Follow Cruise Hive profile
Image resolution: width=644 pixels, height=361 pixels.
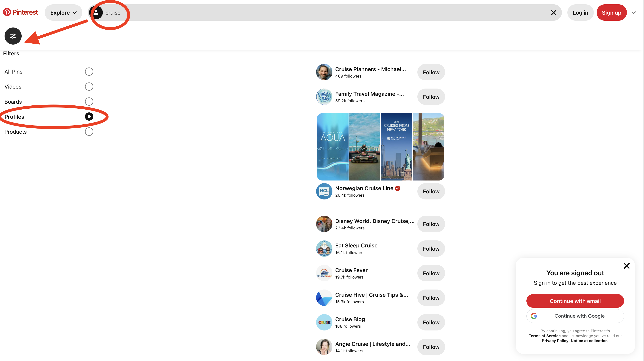431,298
